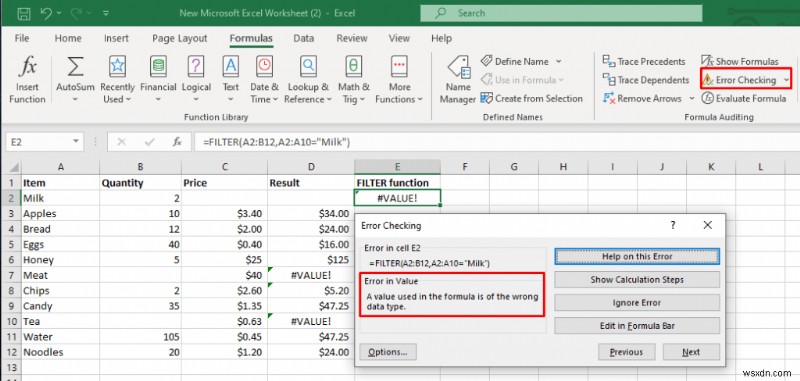800x381 pixels.
Task: Click the Undo icon
Action: pos(46,14)
